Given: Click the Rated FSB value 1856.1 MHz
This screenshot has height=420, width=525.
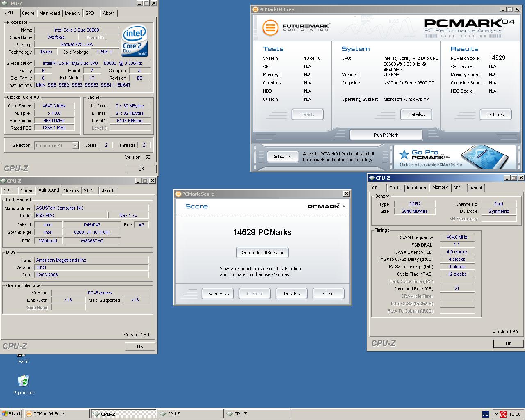Looking at the screenshot, I should tap(54, 128).
